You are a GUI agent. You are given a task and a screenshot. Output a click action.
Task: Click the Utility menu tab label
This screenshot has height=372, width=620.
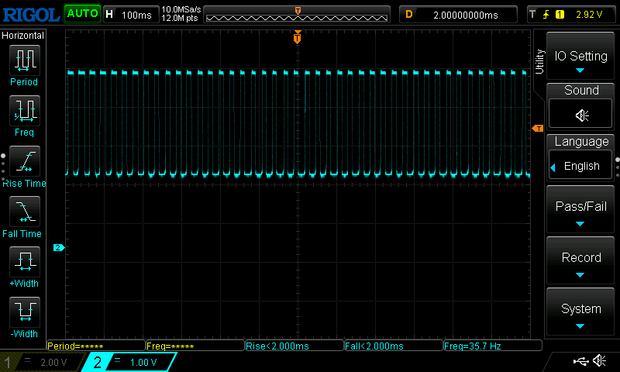539,62
